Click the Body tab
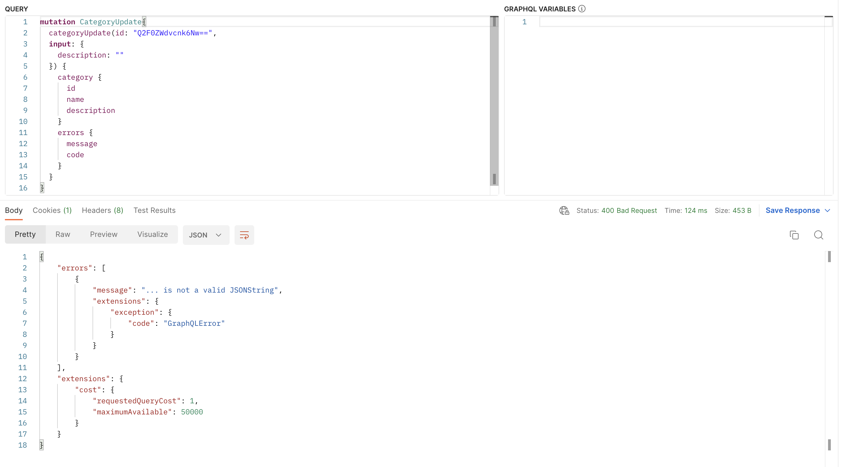This screenshot has height=467, width=868. (x=14, y=210)
